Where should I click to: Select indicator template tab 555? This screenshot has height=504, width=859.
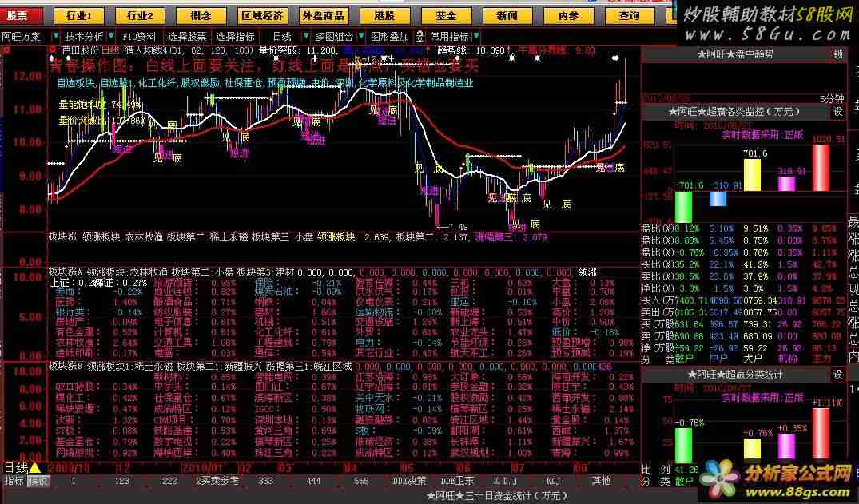(x=361, y=481)
